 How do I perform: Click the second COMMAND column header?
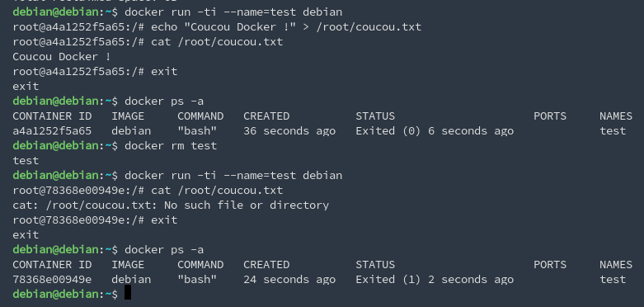pyautogui.click(x=200, y=265)
